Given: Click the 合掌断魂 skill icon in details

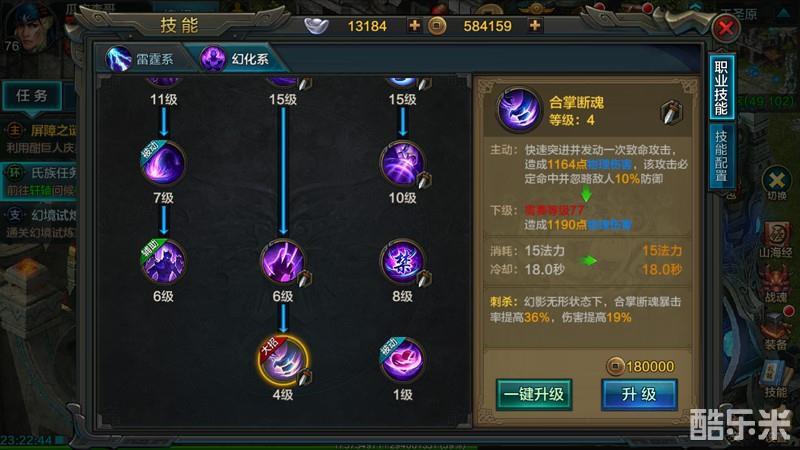Looking at the screenshot, I should coord(519,110).
